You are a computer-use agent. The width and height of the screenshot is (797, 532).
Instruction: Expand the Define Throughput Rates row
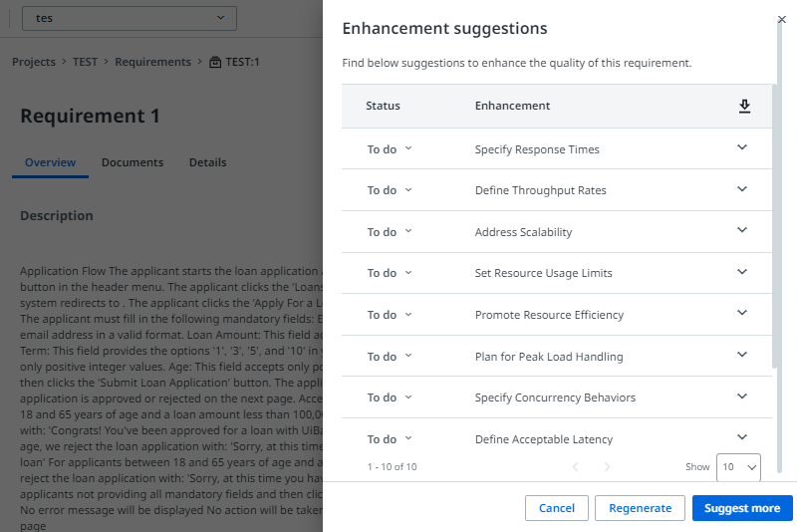[742, 189]
